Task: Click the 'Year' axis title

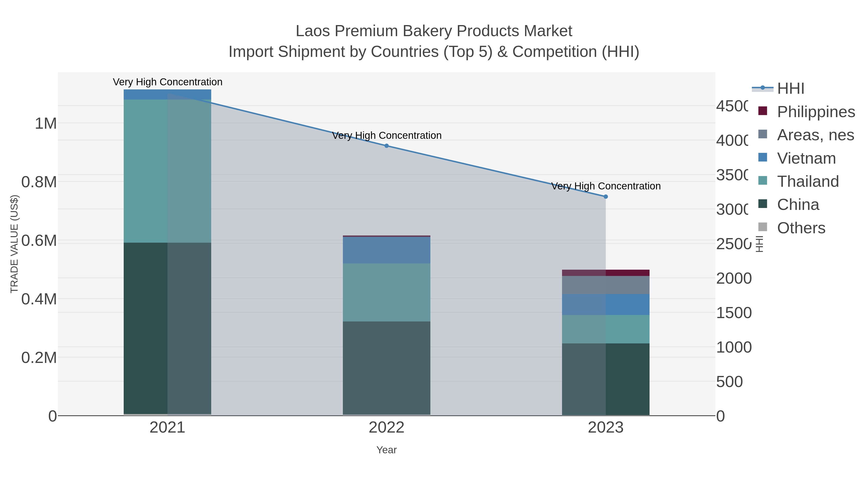Action: click(387, 450)
